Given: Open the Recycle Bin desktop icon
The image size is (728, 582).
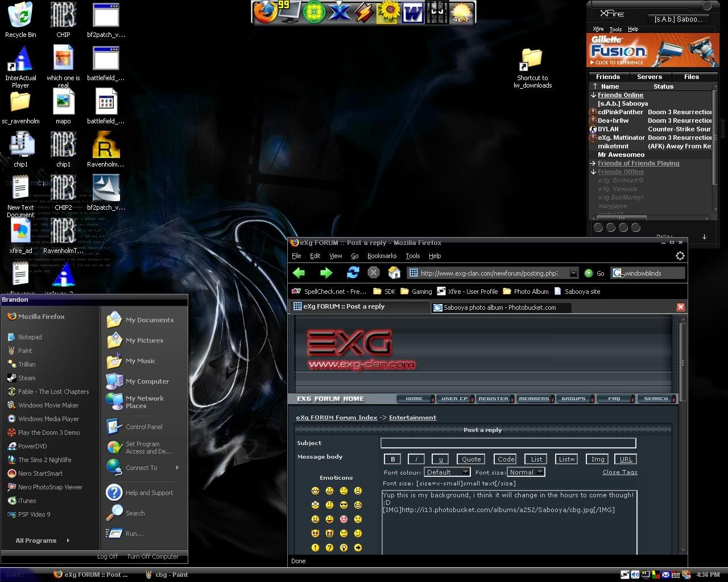Looking at the screenshot, I should (20, 20).
